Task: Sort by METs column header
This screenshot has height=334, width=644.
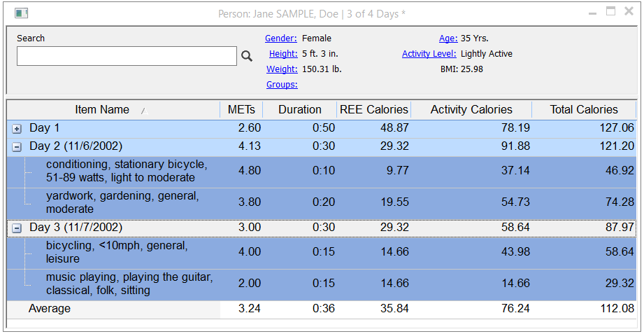Action: 241,110
